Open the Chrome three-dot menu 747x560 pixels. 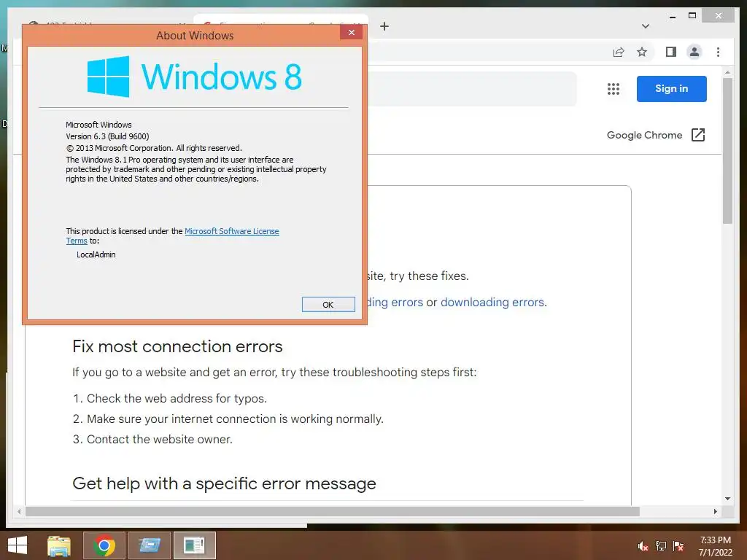[x=718, y=52]
